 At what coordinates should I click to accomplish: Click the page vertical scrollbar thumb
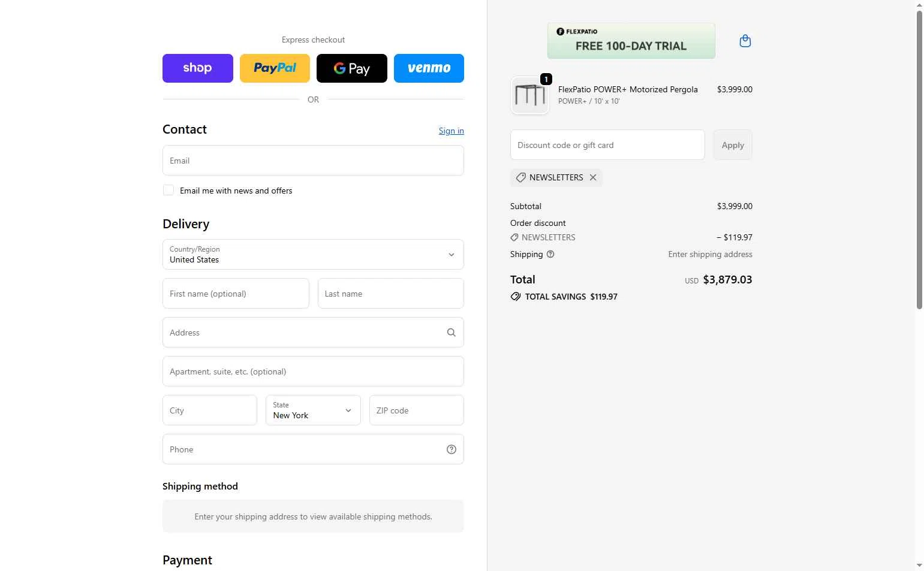click(920, 159)
